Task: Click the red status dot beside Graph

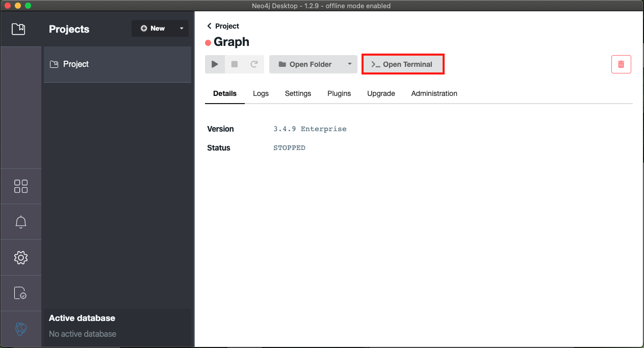Action: [x=208, y=43]
